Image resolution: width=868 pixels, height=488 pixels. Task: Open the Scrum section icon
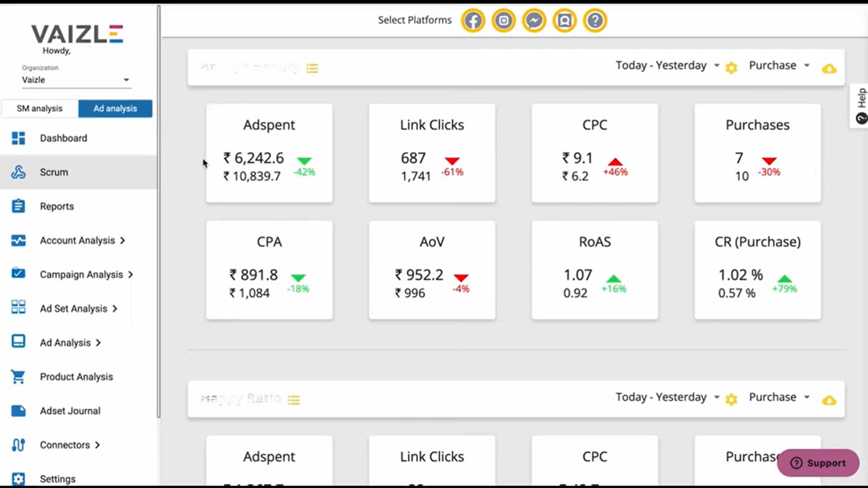click(x=18, y=172)
